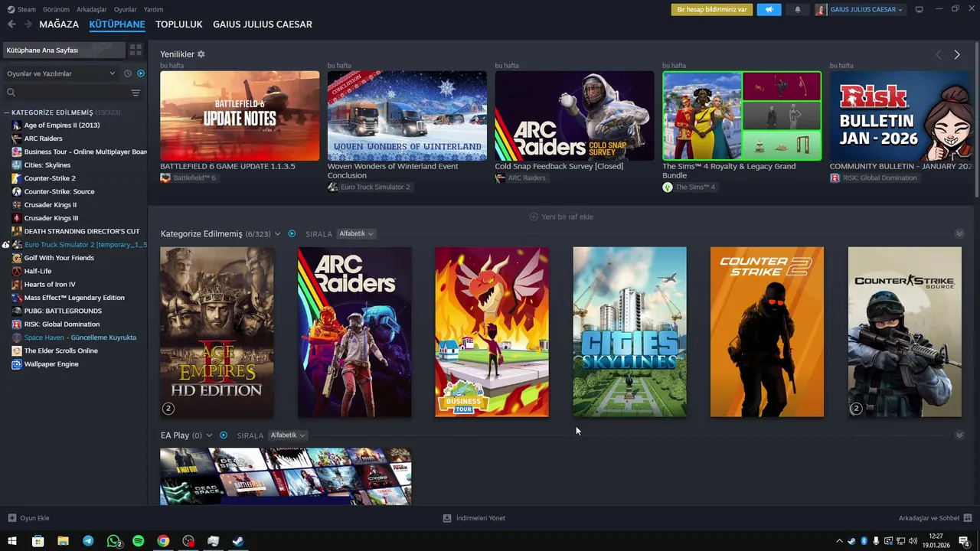Click Oyun Ekle at bottom left
980x551 pixels.
pyautogui.click(x=28, y=518)
